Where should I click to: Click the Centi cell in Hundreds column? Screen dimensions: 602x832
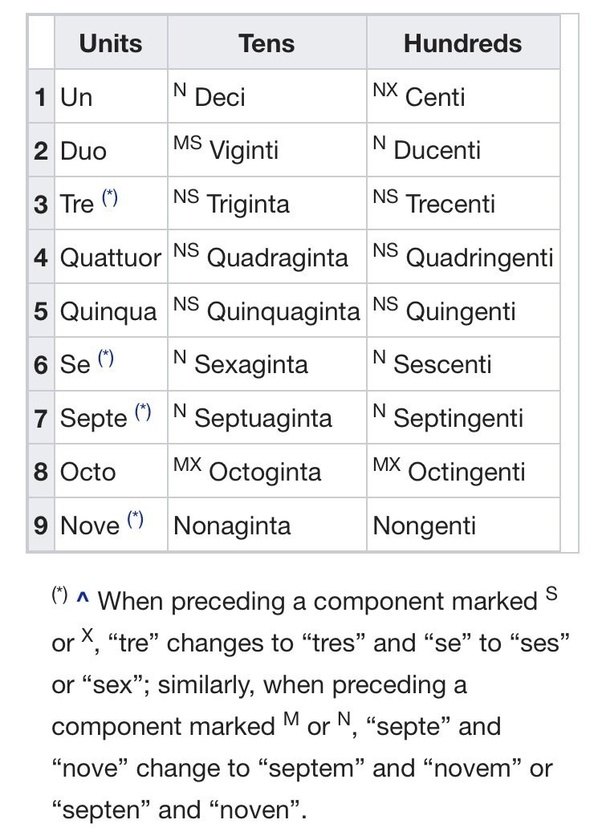(x=463, y=96)
